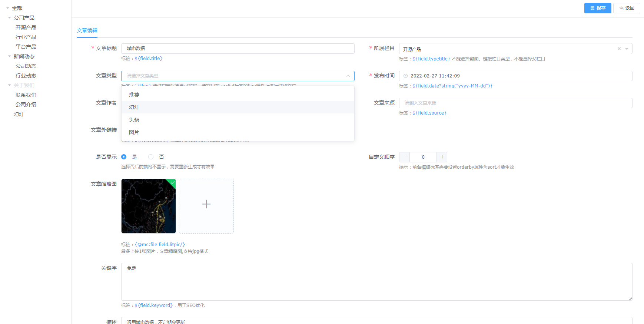Collapse the 文章类型 dropdown chevron
Screen dimensions: 644x324
click(x=348, y=76)
